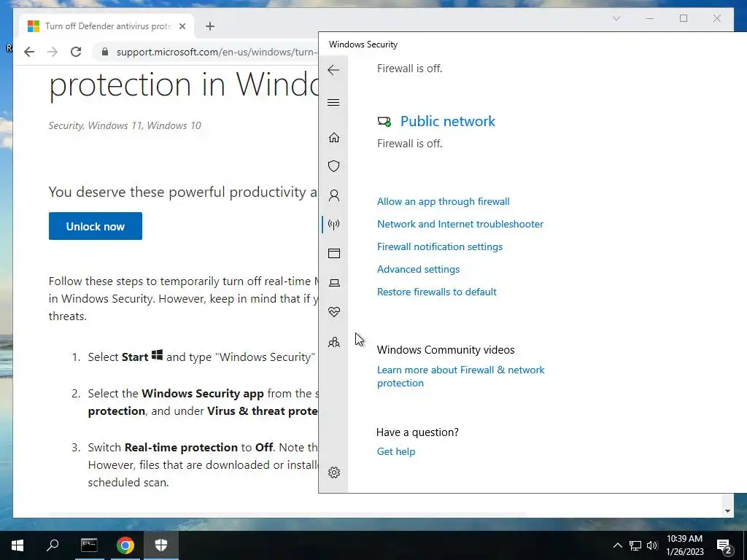The width and height of the screenshot is (747, 560).
Task: Open Public network settings
Action: (x=448, y=122)
